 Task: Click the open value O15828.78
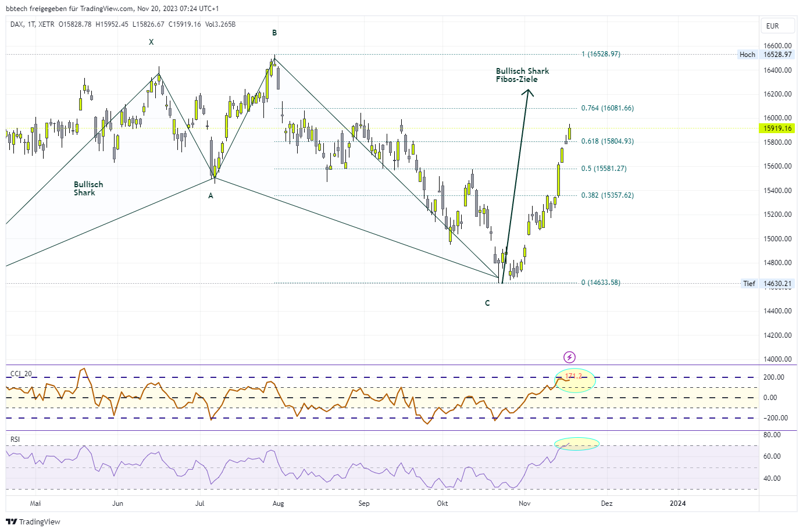click(75, 24)
